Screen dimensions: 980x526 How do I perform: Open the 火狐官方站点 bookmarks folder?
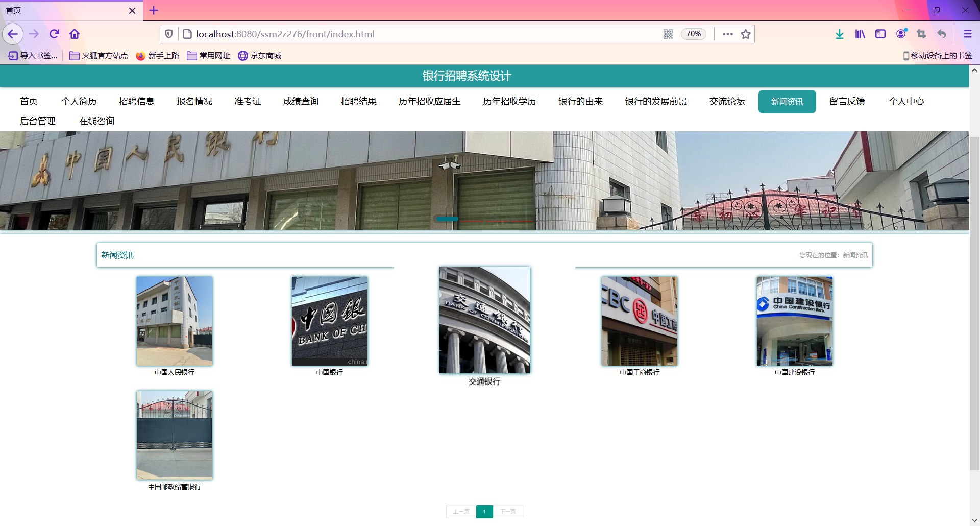coord(99,56)
